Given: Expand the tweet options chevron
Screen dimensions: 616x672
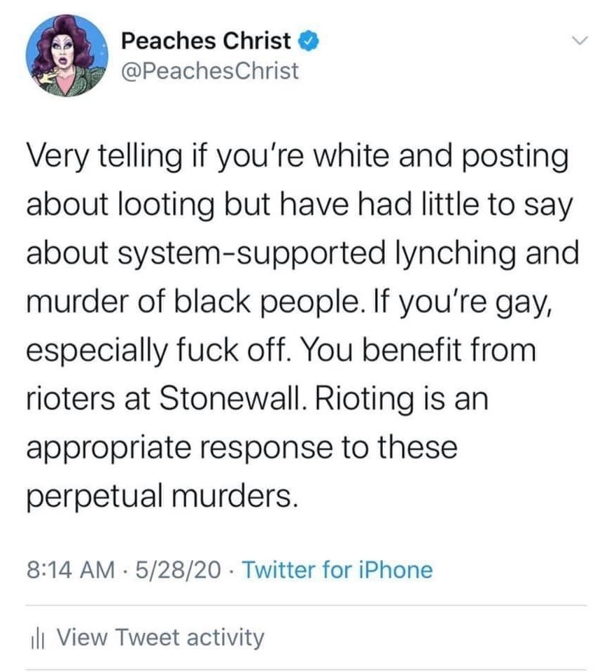Looking at the screenshot, I should click(x=579, y=43).
